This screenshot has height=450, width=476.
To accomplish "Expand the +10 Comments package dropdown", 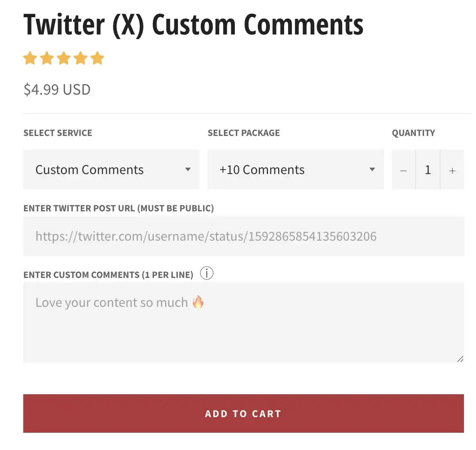I will coord(295,170).
